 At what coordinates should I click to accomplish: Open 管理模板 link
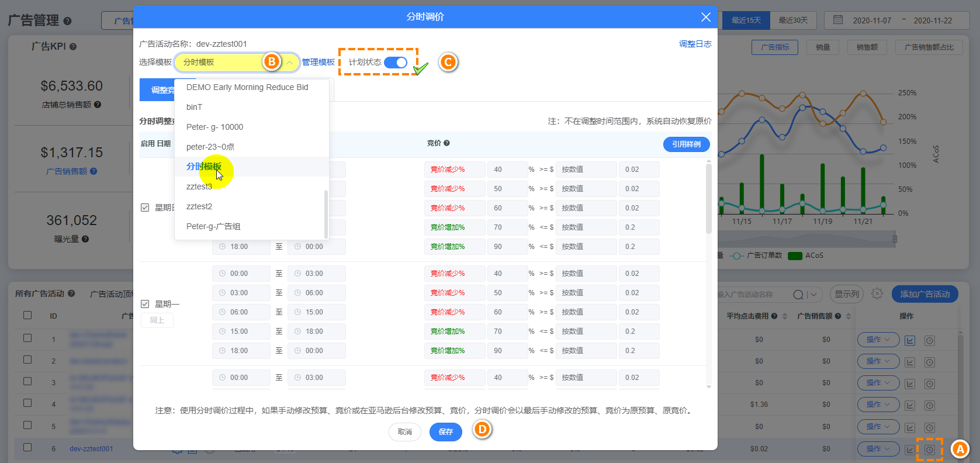pyautogui.click(x=318, y=62)
